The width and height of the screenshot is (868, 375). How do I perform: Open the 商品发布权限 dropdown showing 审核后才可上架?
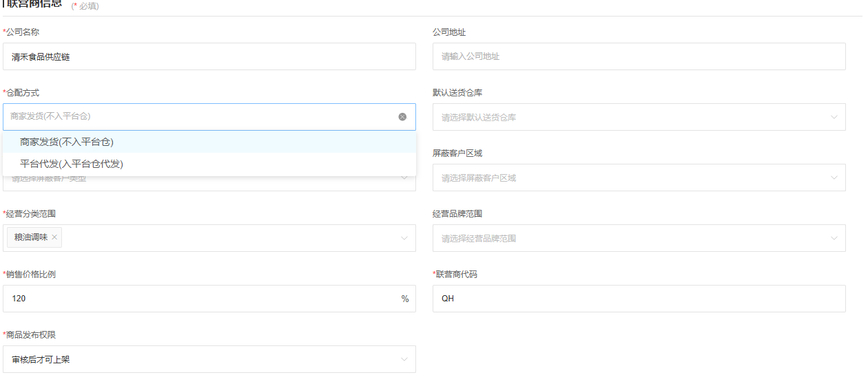pos(209,359)
